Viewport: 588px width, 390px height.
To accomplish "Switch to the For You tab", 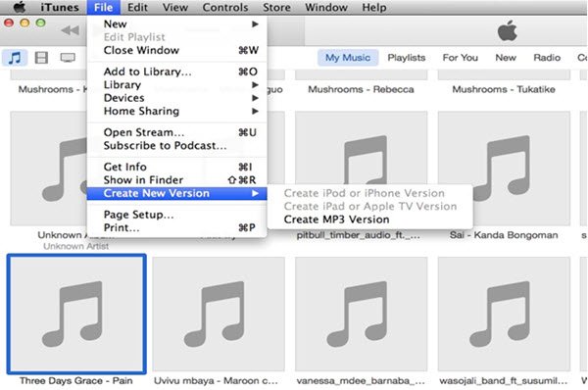I will click(461, 58).
